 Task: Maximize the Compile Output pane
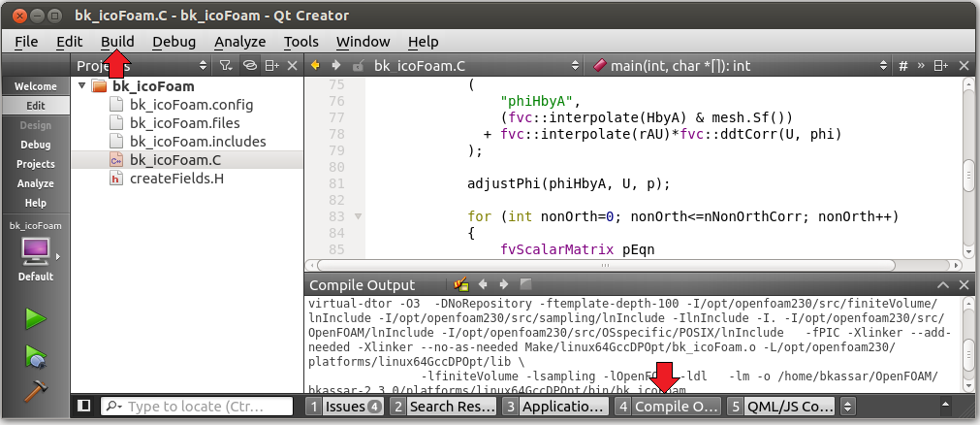(x=944, y=285)
